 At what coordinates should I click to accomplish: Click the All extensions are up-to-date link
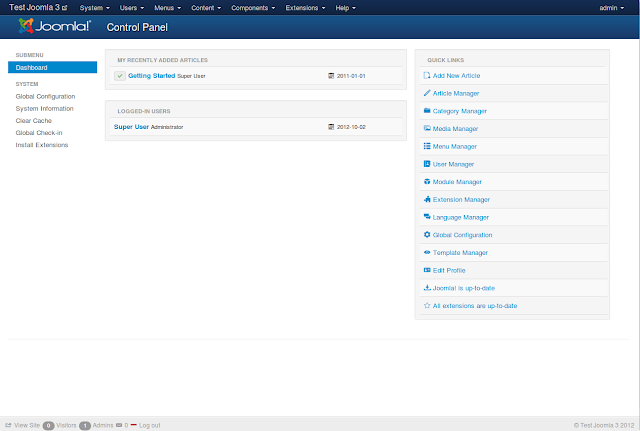click(x=475, y=306)
